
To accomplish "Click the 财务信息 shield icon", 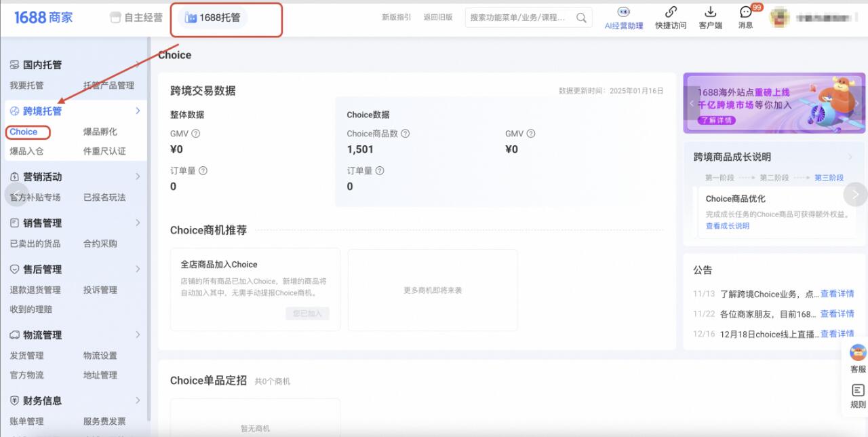I will (x=14, y=401).
